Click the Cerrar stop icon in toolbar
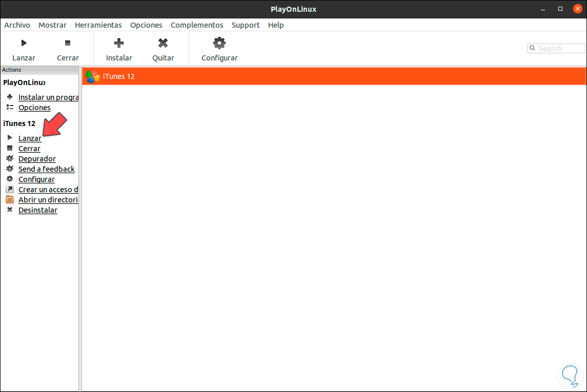 68,43
